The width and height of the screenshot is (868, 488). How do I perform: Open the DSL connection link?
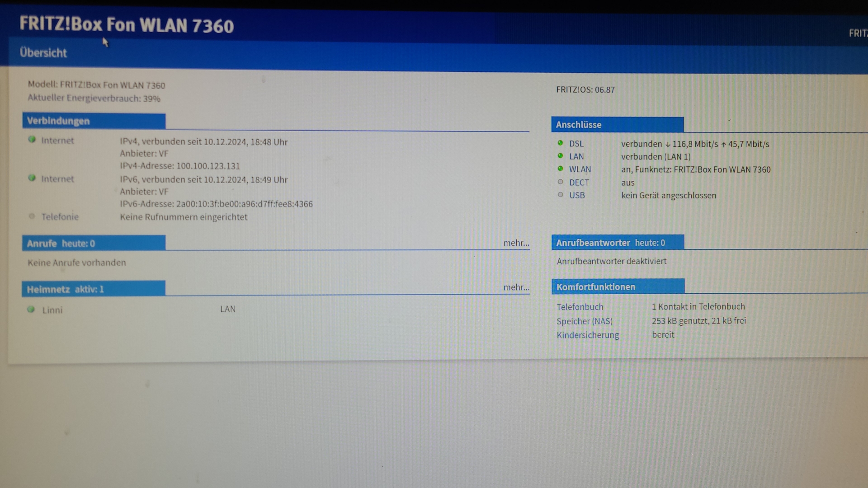[576, 144]
